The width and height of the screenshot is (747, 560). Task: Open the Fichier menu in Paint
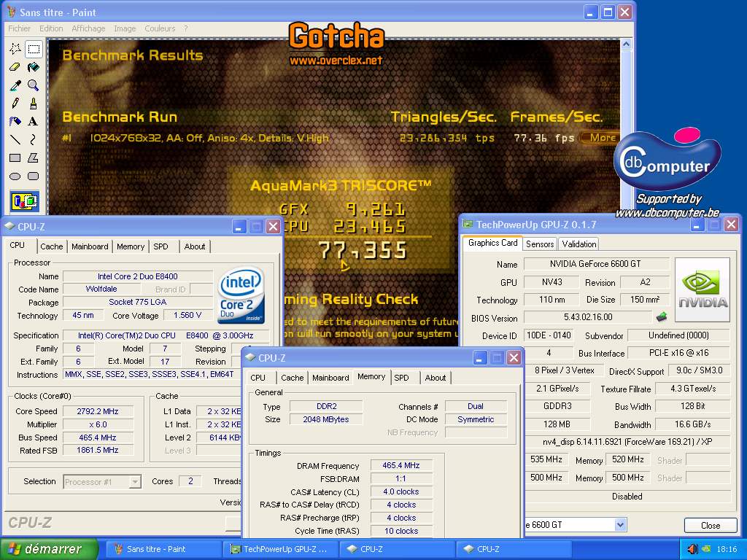(19, 28)
